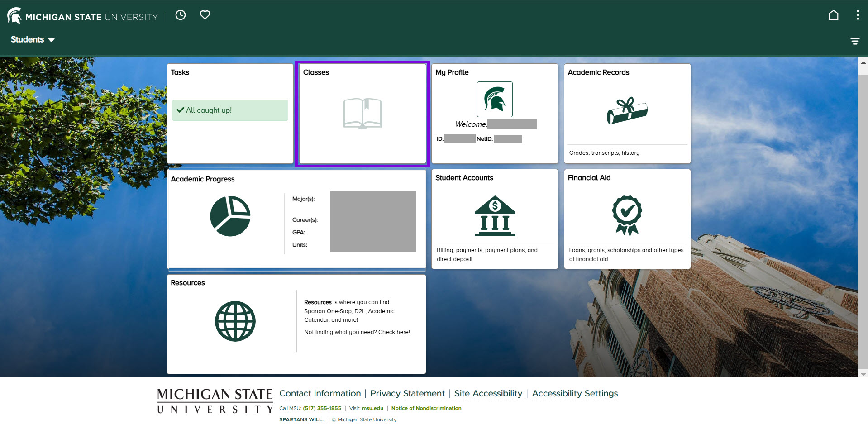Click the Academic Progress pie chart icon

(230, 216)
